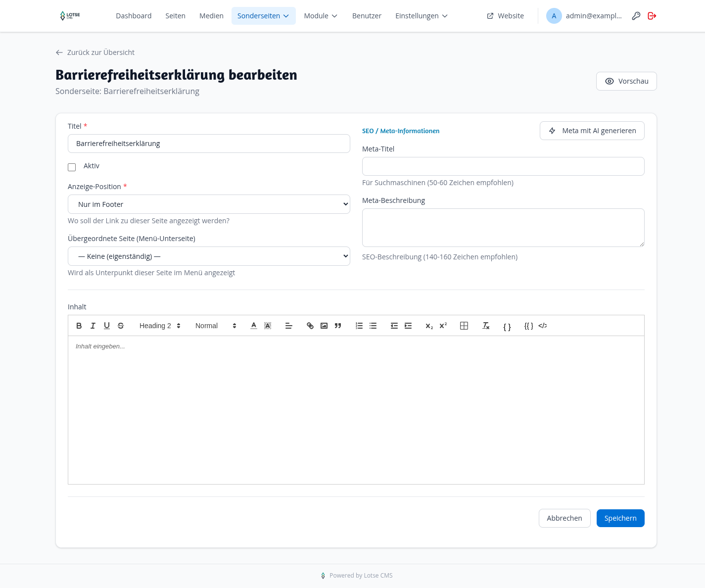This screenshot has width=705, height=588.
Task: Click the admin@exampl... account name
Action: [x=594, y=16]
